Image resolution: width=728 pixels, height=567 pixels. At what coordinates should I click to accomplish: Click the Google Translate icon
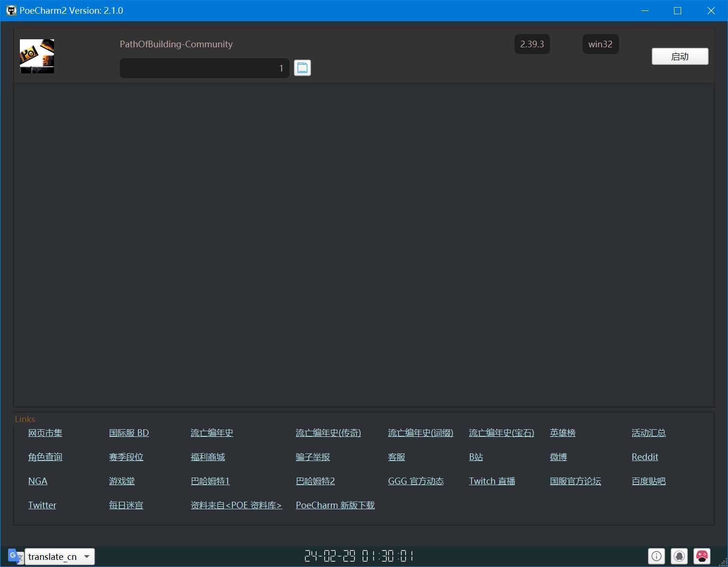click(15, 556)
